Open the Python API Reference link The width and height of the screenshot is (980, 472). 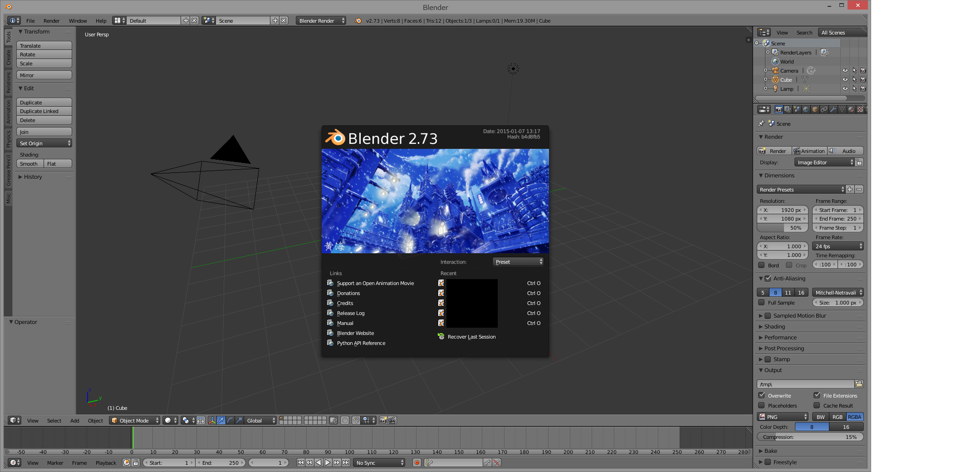(361, 343)
